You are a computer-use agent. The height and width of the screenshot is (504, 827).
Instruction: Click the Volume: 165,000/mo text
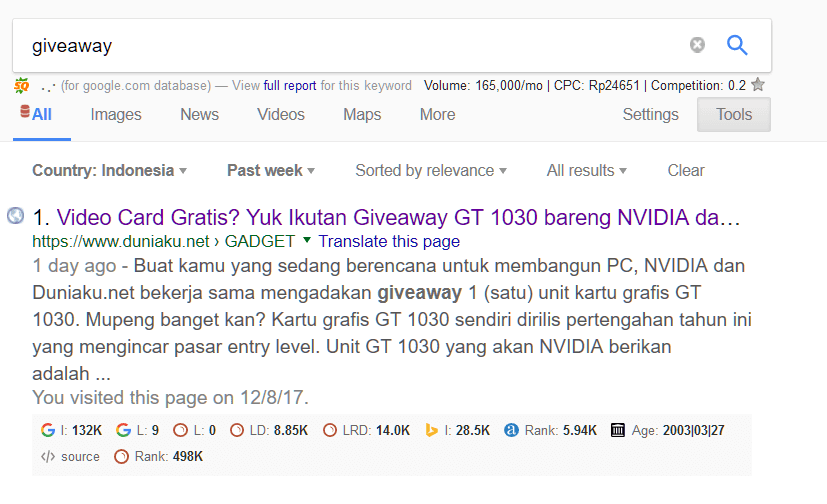tap(483, 85)
